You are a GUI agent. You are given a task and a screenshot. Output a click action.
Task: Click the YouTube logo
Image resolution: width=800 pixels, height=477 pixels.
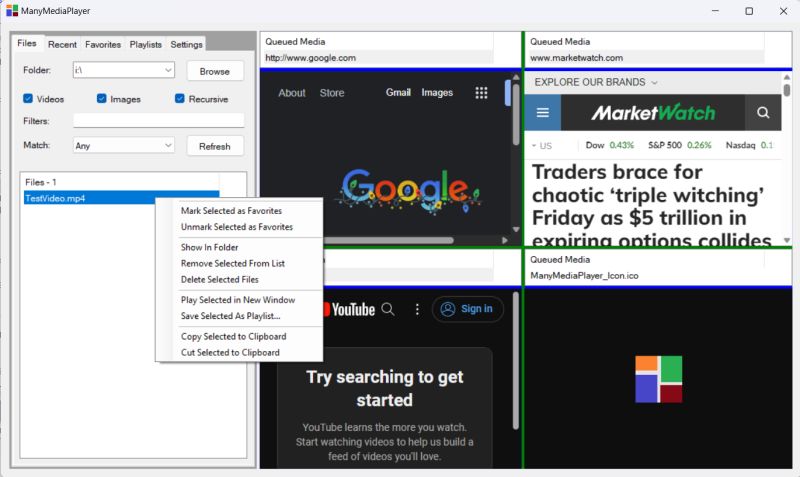coord(349,309)
